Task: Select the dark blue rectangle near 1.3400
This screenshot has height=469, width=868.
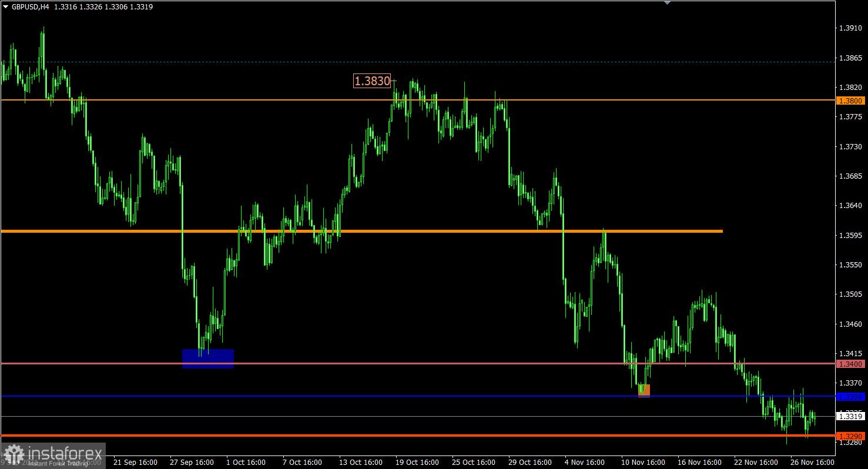Action: click(208, 359)
